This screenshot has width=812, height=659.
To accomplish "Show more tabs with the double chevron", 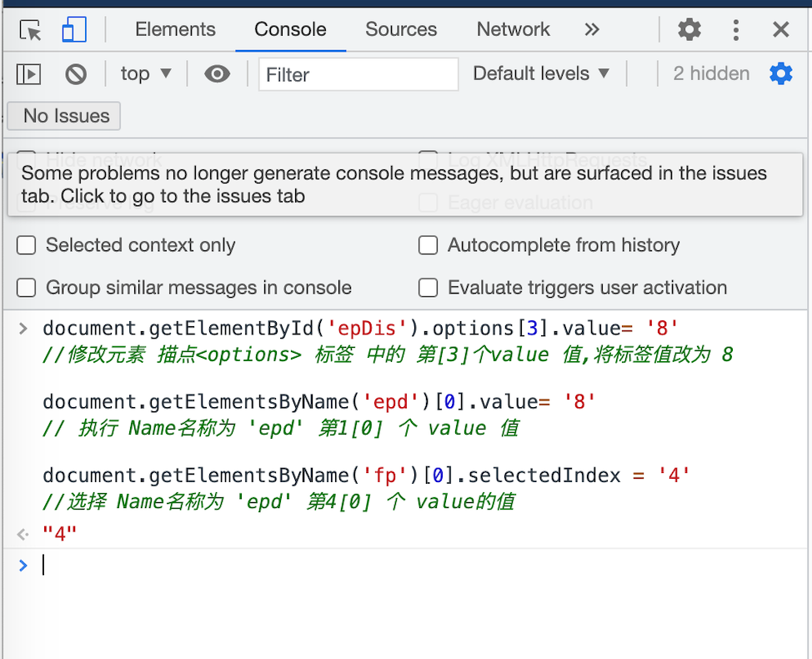I will (x=592, y=30).
